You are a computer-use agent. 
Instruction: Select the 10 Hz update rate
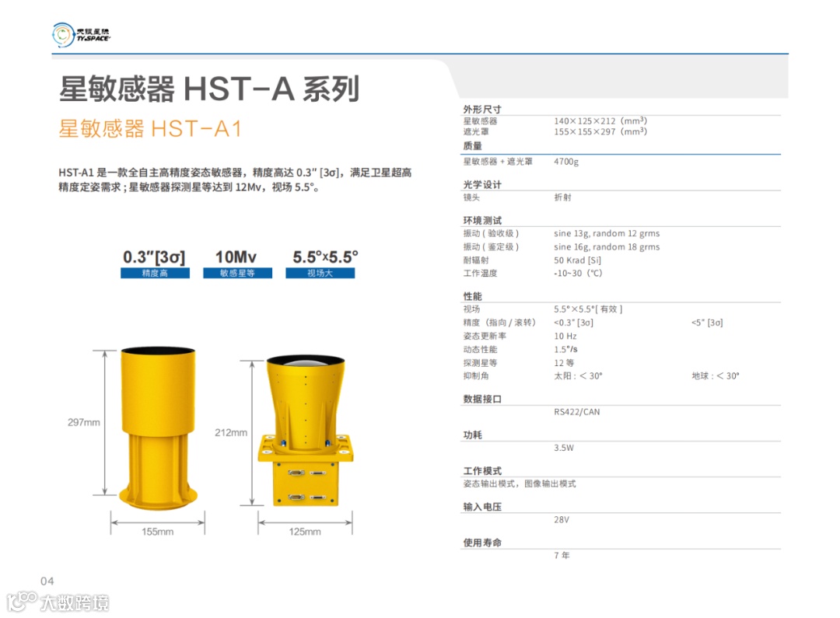565,337
